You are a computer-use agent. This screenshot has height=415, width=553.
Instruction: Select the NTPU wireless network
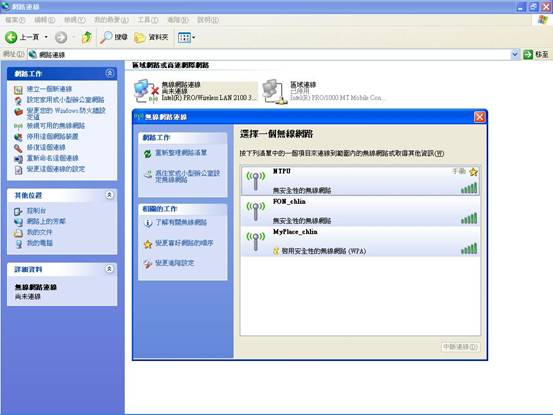point(360,181)
